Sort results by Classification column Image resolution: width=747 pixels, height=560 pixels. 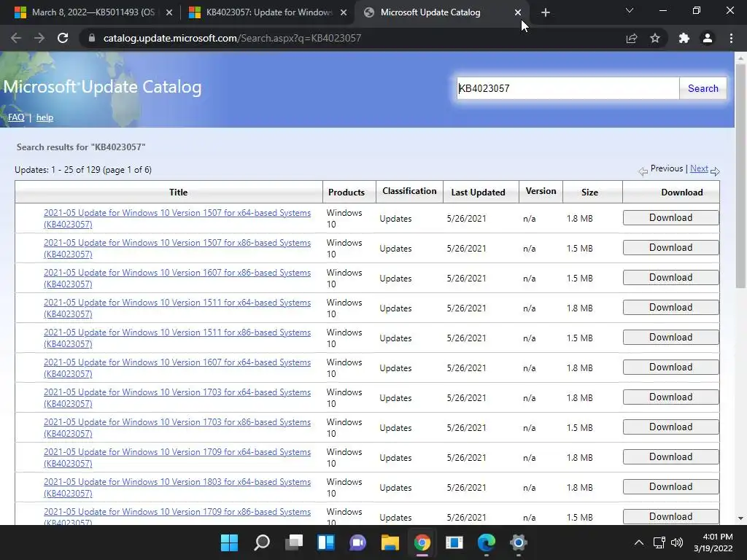click(x=409, y=191)
